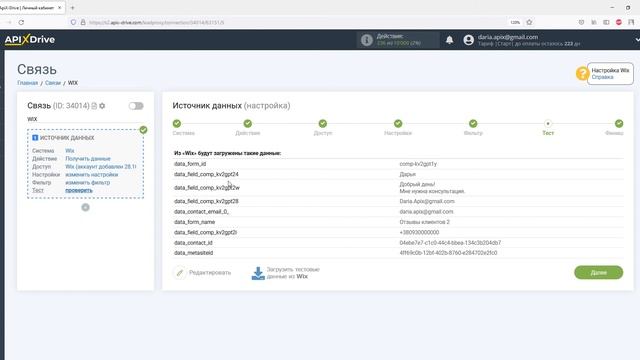Open Справка link in Wix setup tooltip
Viewport: 640px width, 360px height.
(x=602, y=77)
